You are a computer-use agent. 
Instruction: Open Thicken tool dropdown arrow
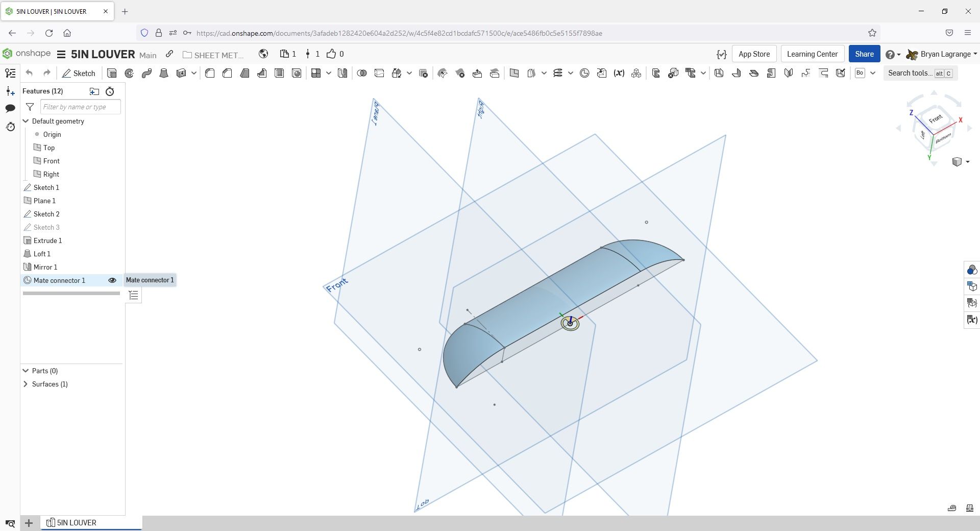coord(194,73)
